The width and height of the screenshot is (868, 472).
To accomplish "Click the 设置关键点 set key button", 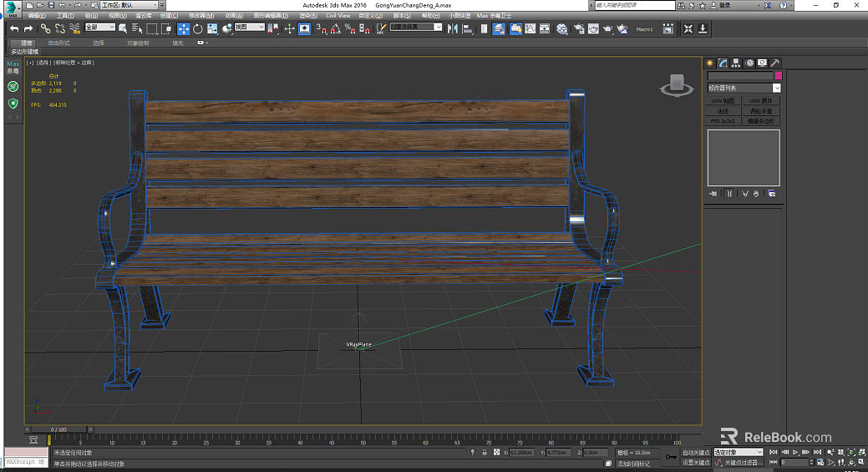I will [696, 462].
